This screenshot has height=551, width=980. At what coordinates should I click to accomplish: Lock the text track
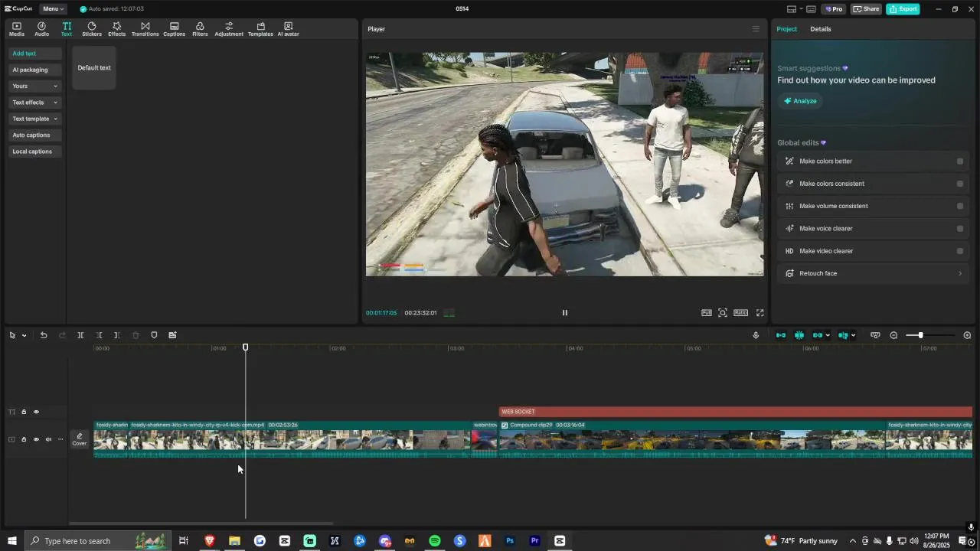[x=24, y=412]
